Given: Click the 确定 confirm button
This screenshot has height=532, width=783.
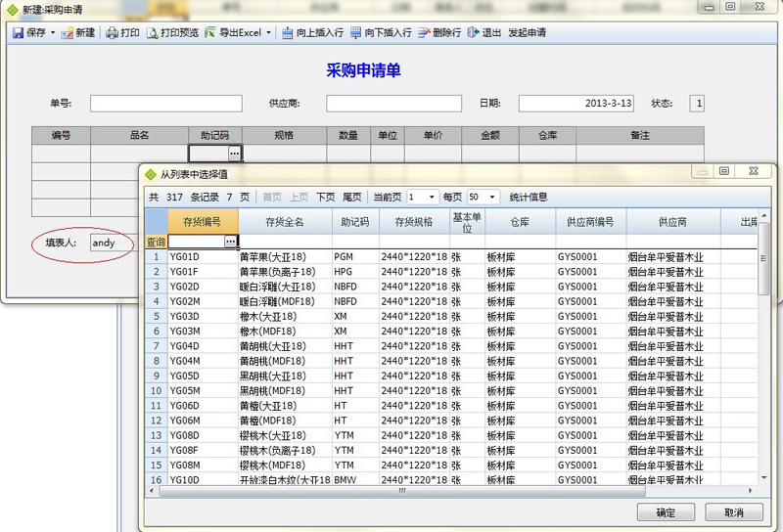Looking at the screenshot, I should [x=666, y=512].
